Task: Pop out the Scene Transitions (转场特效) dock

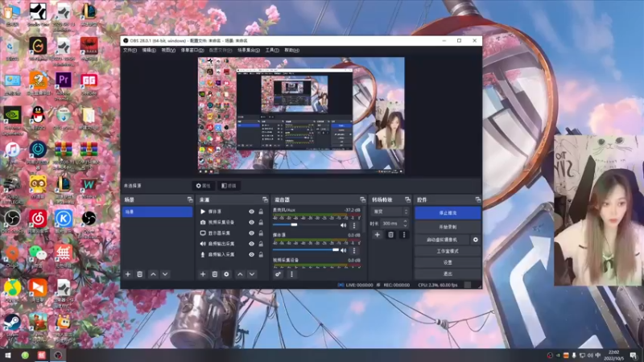Action: click(407, 200)
